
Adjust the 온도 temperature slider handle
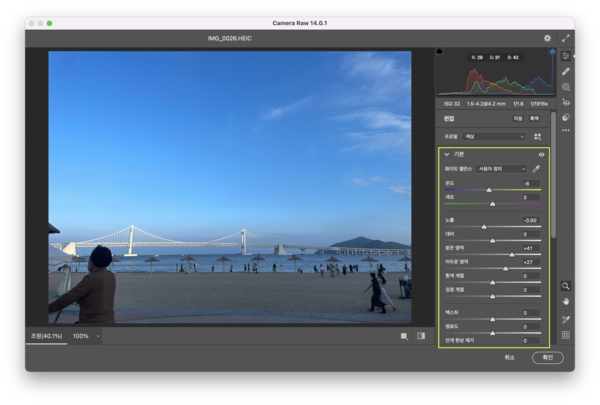point(489,190)
